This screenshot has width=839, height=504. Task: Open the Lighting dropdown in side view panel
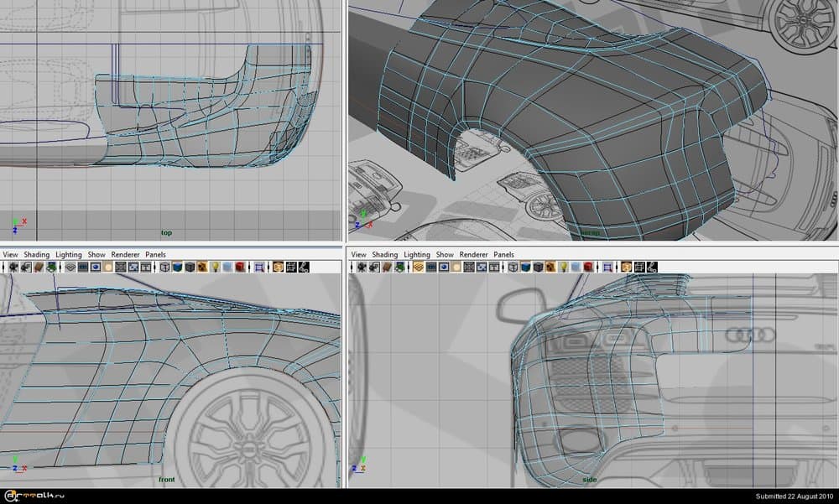click(417, 254)
